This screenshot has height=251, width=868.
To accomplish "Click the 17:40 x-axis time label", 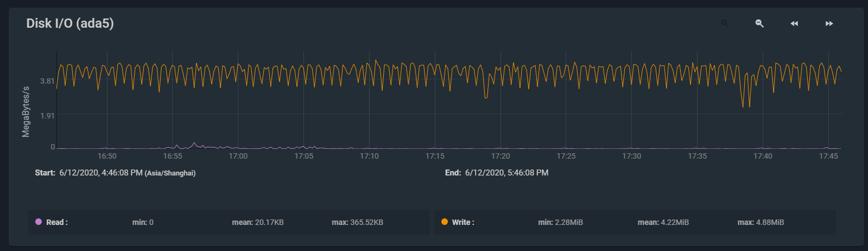I will pyautogui.click(x=763, y=156).
